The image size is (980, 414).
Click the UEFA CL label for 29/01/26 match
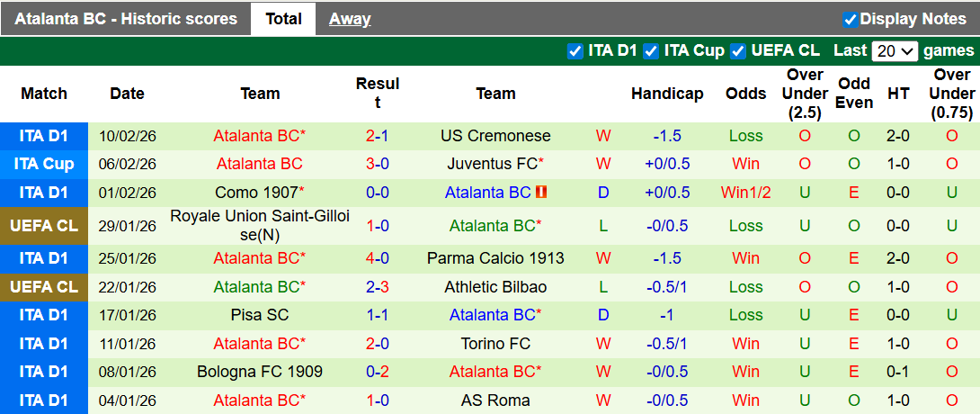(x=44, y=225)
